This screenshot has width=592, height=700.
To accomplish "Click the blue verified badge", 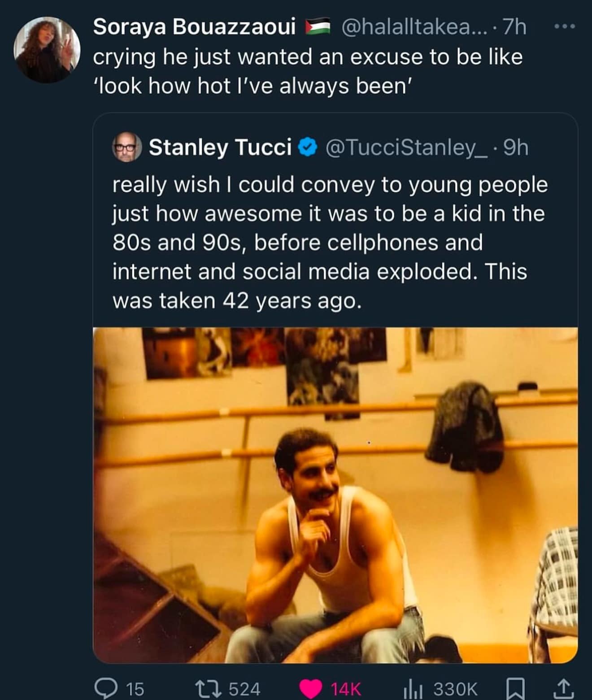I will [x=308, y=147].
